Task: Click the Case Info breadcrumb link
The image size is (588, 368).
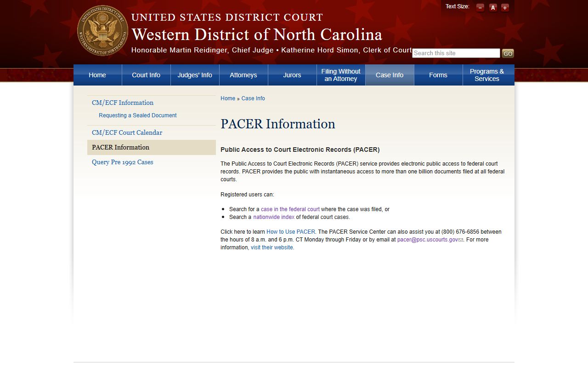Action: coord(253,98)
